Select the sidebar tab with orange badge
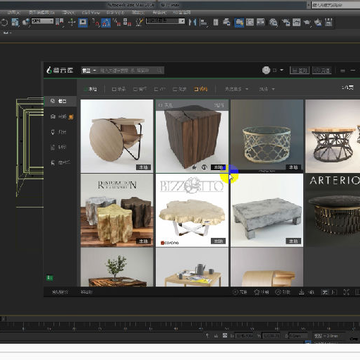360x360 pixels. click(x=60, y=117)
